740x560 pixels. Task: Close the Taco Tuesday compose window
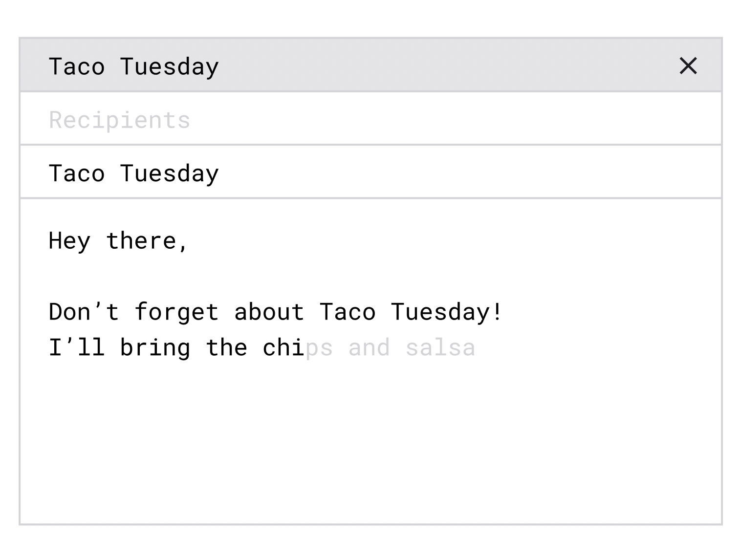688,65
